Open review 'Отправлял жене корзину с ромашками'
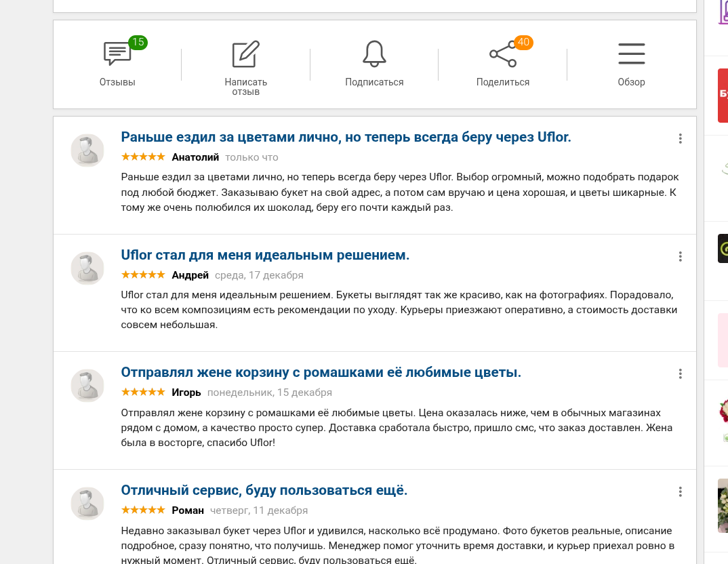This screenshot has width=728, height=564. [x=321, y=372]
